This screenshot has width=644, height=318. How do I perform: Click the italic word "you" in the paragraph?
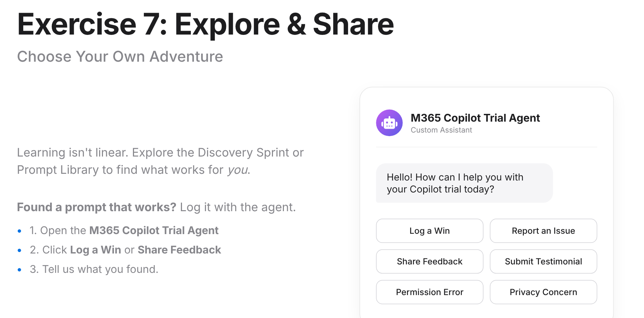(238, 170)
